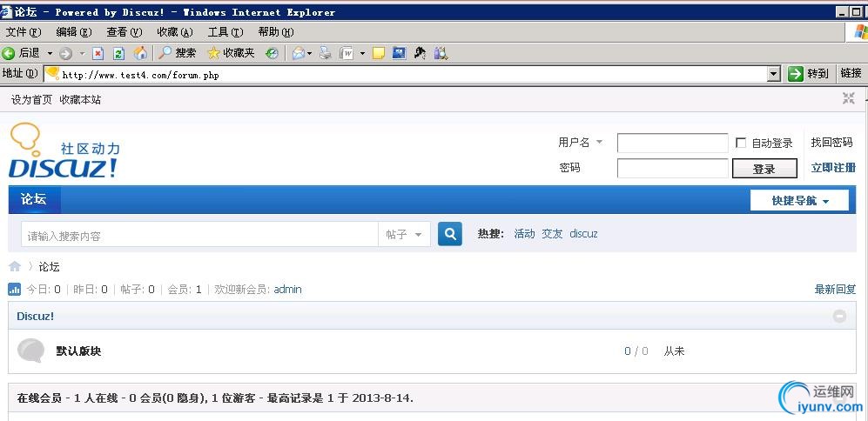Open the Favorites (收藏夹) star button
Image resolution: width=868 pixels, height=421 pixels.
point(231,53)
